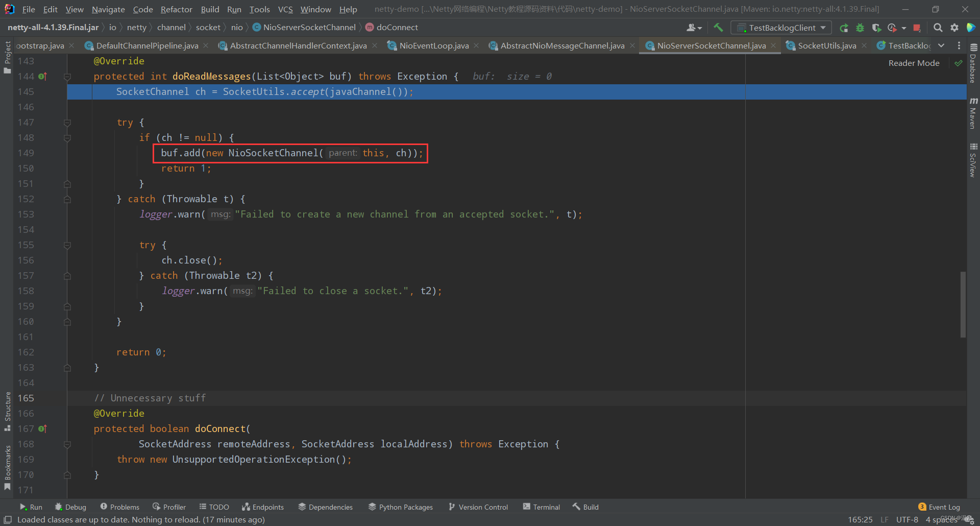Click the LF line separator indicator
980x526 pixels.
point(885,519)
